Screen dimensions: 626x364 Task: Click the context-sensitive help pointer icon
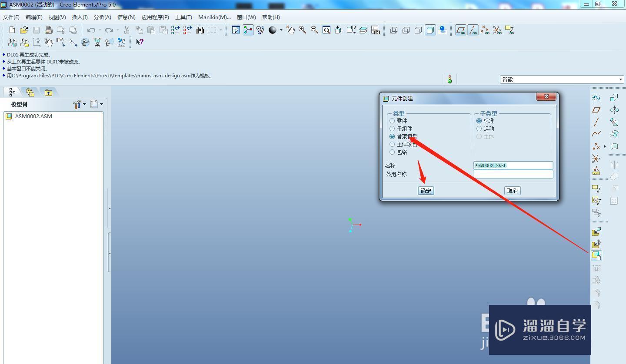(x=140, y=42)
